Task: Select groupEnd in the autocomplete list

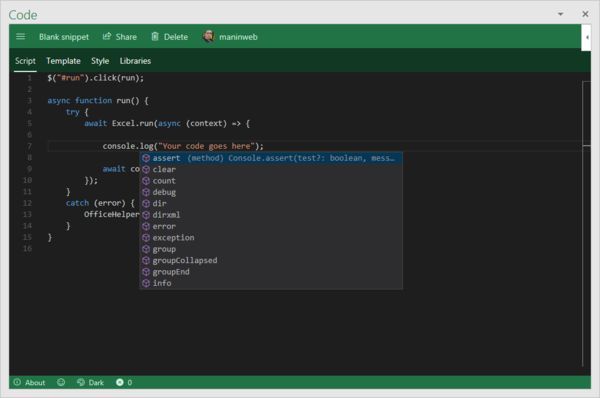Action: (x=271, y=272)
